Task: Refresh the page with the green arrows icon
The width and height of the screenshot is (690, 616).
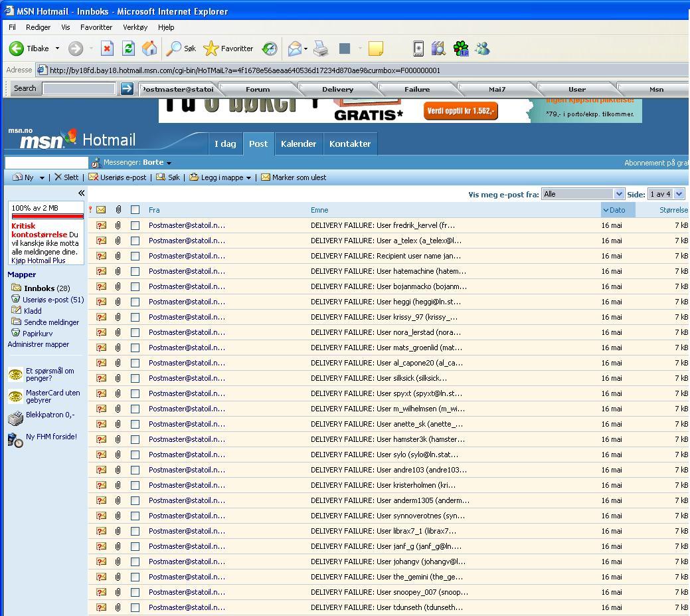Action: 128,49
